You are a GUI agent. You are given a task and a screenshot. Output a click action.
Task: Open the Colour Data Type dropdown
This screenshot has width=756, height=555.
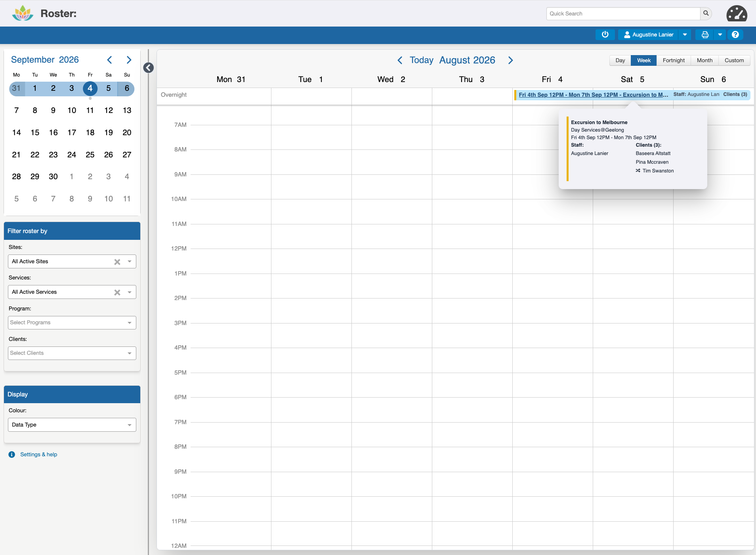pos(72,425)
